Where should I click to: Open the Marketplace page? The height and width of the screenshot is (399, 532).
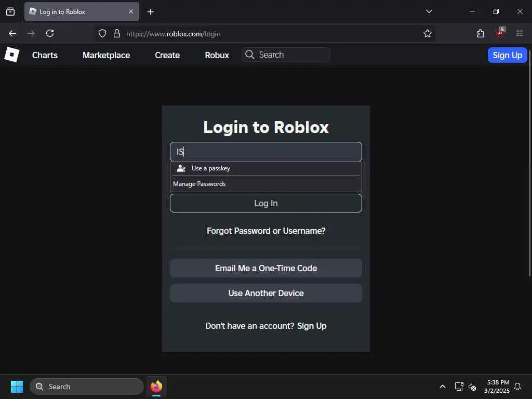106,55
